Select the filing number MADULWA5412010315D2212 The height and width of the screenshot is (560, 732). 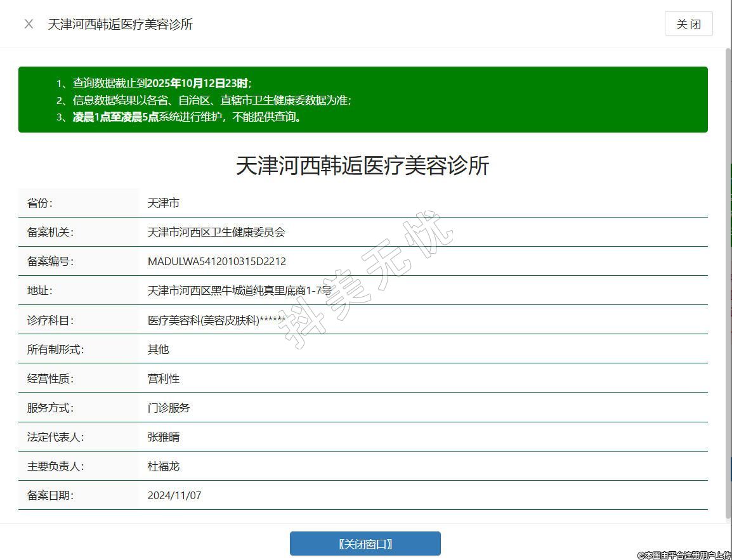pyautogui.click(x=216, y=261)
